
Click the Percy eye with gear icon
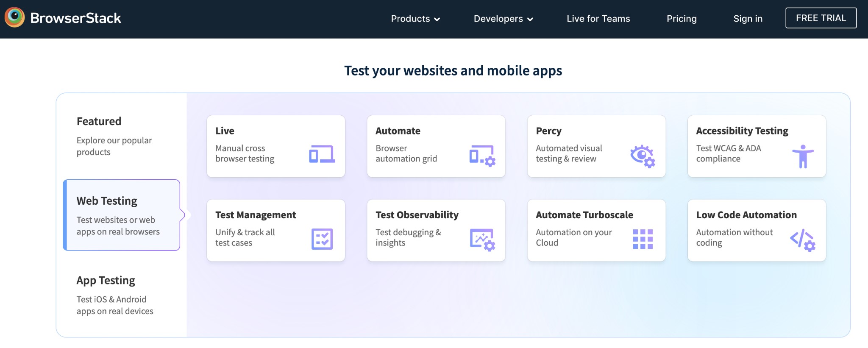coord(643,156)
